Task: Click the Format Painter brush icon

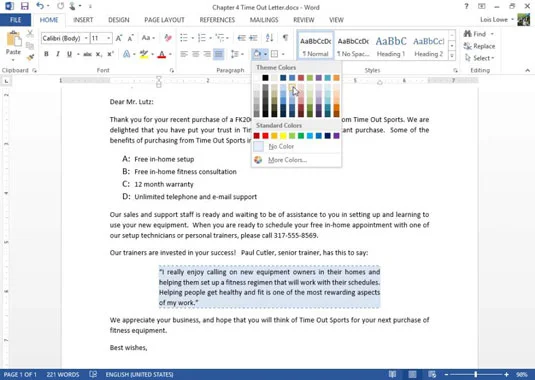Action: (30, 57)
